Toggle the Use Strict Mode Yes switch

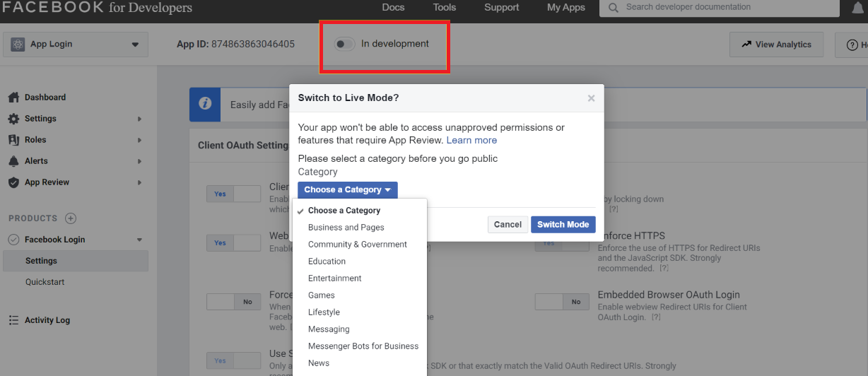(233, 360)
